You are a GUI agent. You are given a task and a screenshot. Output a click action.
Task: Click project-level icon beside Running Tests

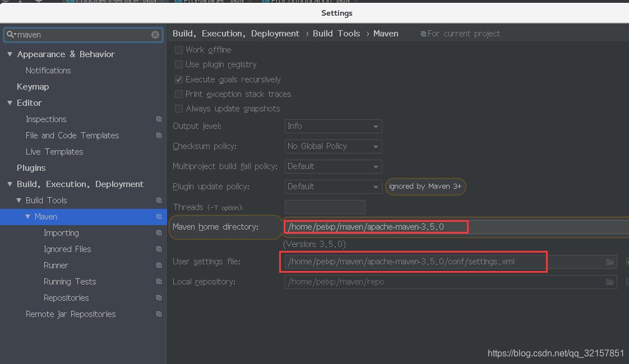tap(159, 282)
